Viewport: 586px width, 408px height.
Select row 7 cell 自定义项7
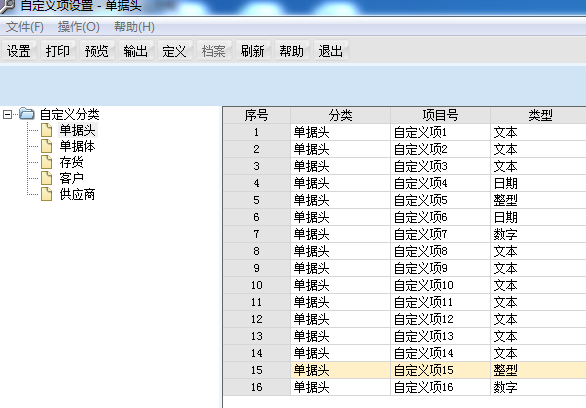[x=440, y=234]
